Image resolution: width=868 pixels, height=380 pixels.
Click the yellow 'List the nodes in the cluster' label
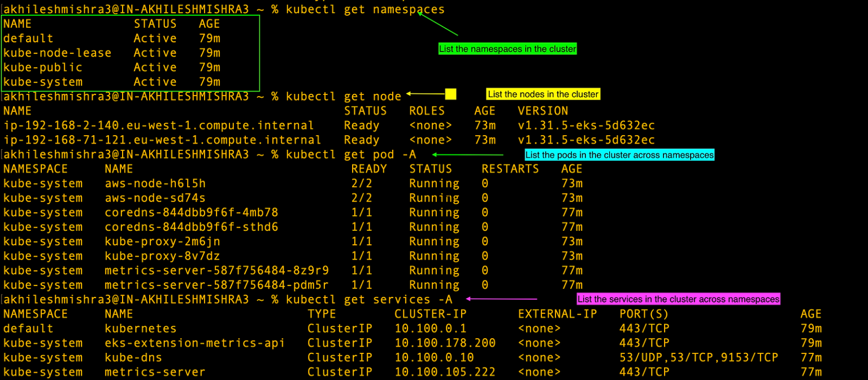click(542, 94)
